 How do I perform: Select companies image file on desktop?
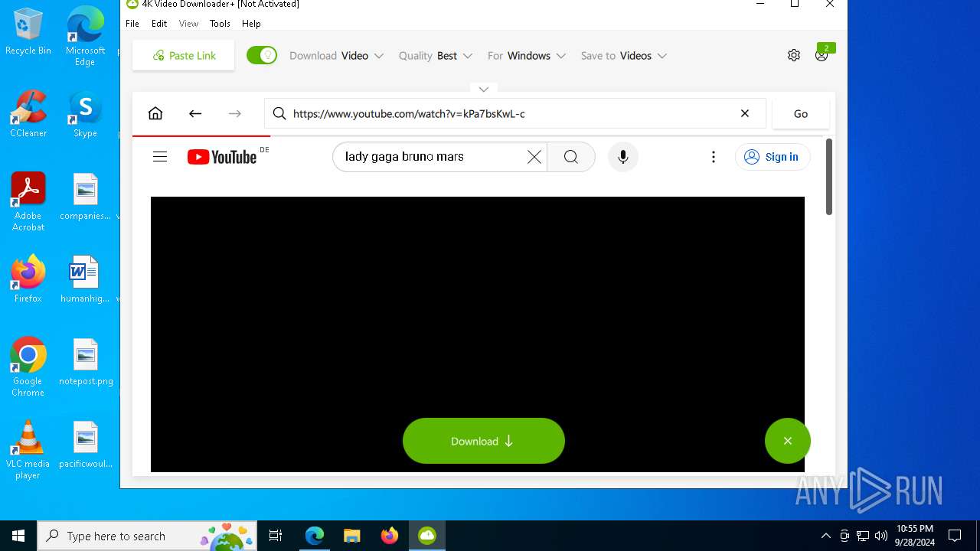coord(85,197)
